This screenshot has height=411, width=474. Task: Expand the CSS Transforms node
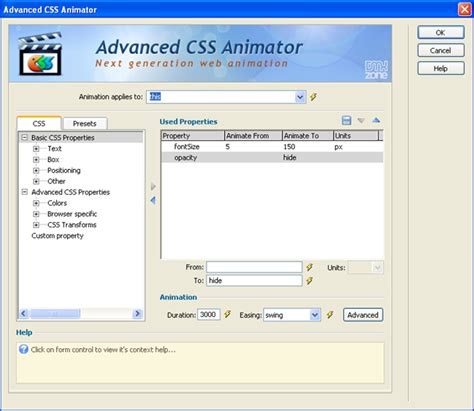point(36,225)
